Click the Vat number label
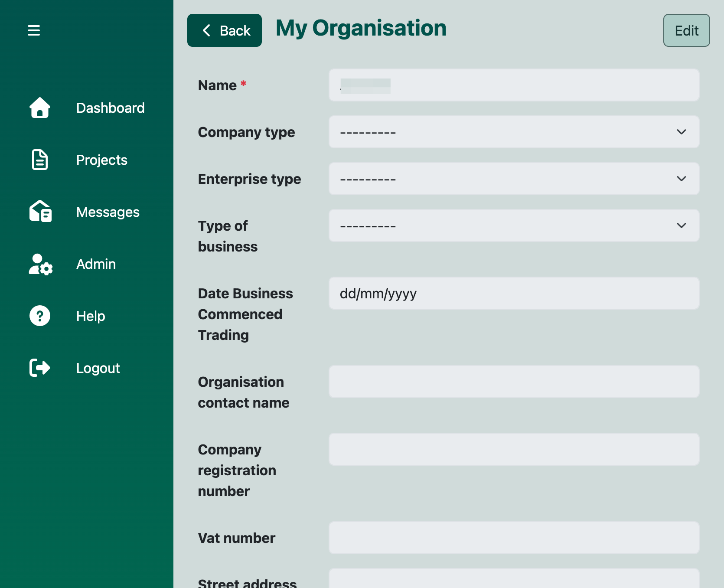This screenshot has height=588, width=724. [x=237, y=538]
